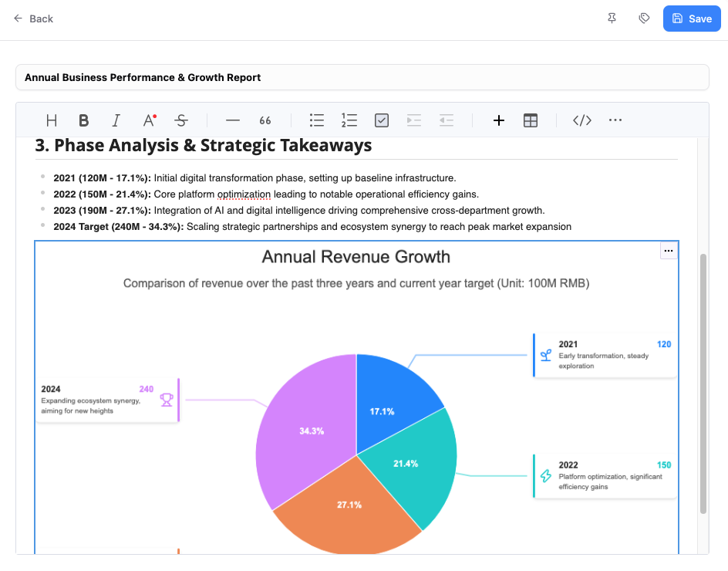
Task: Insert a task checkbox list
Action: coord(382,120)
